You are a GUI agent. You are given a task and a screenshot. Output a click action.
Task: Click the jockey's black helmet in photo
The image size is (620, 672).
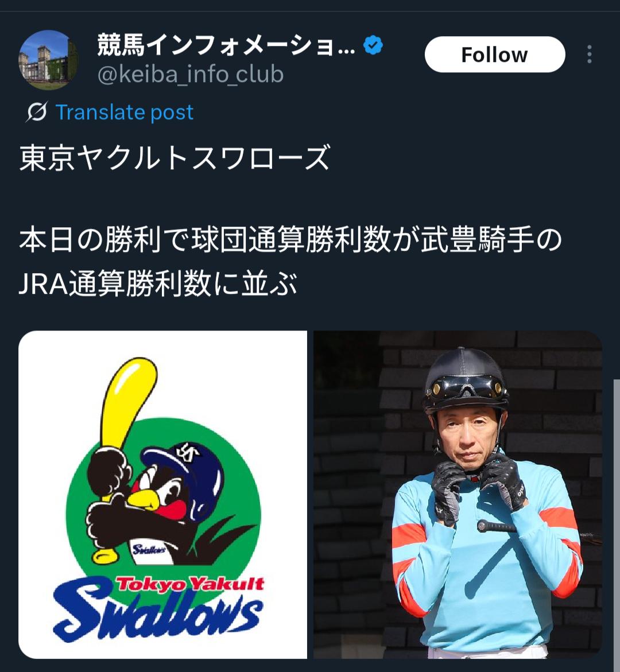tap(465, 377)
